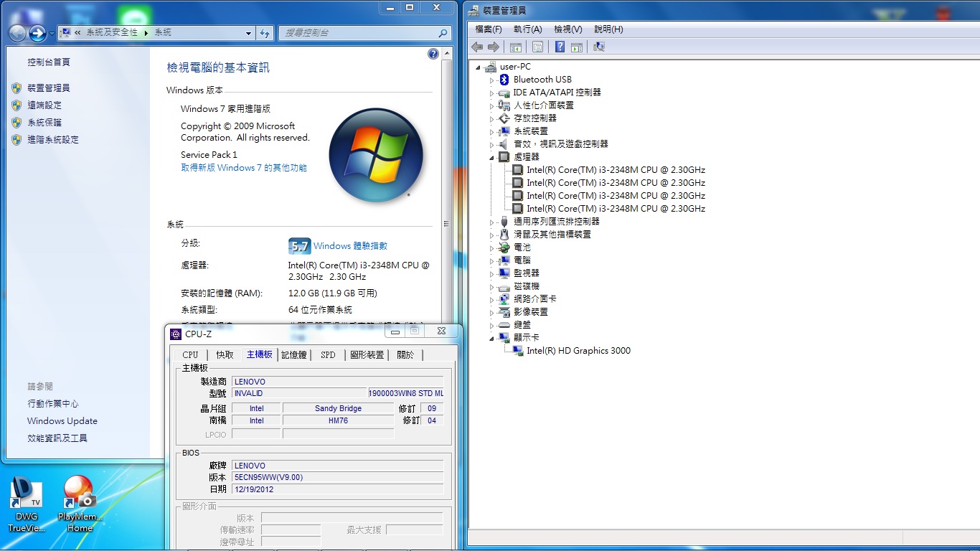Expand the 網路介面卡 node
The height and width of the screenshot is (551, 980).
pos(492,300)
